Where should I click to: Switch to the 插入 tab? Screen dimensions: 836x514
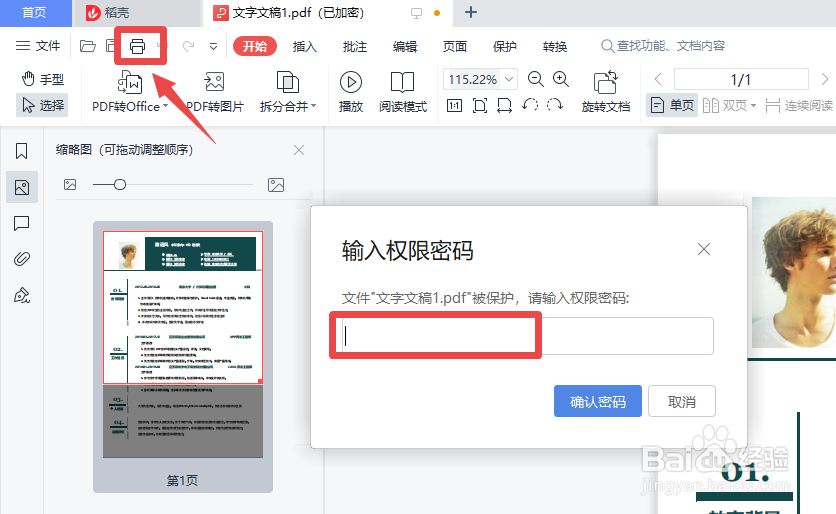click(x=304, y=46)
